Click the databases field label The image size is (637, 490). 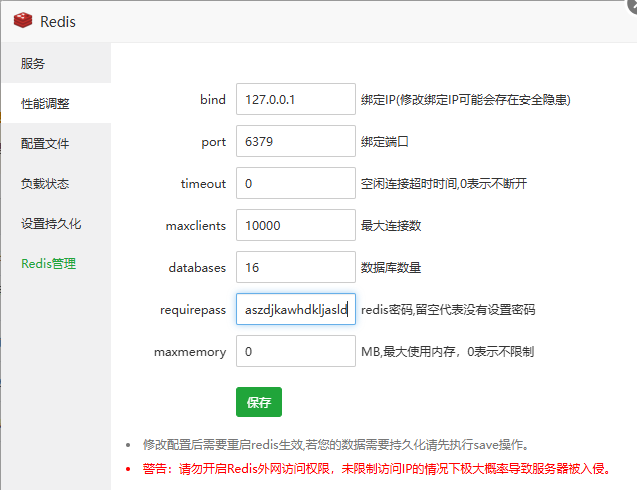[x=197, y=267]
